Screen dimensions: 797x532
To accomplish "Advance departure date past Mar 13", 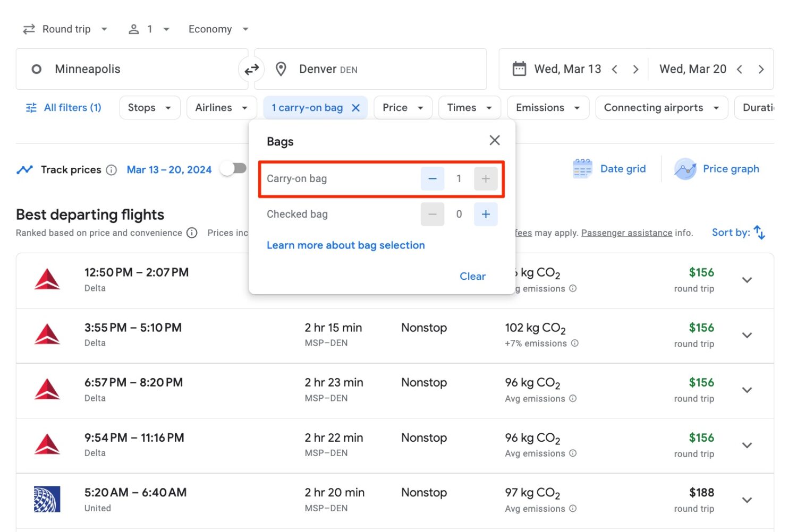I will pyautogui.click(x=636, y=69).
